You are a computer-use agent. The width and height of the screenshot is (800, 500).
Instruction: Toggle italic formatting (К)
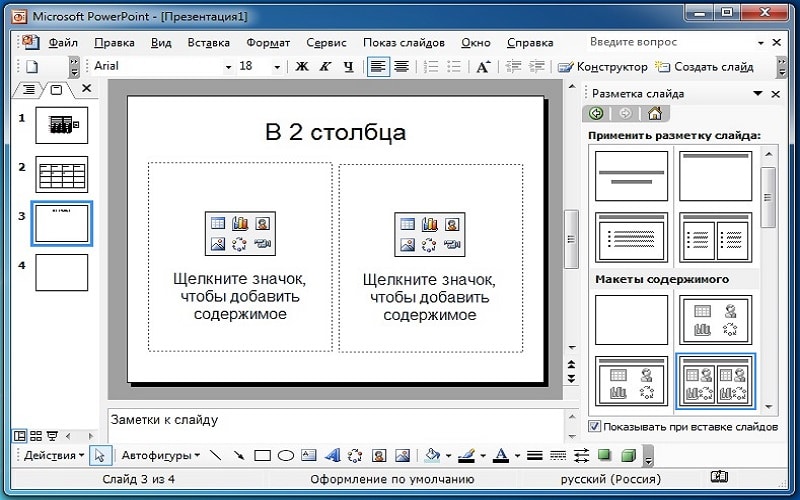point(325,67)
